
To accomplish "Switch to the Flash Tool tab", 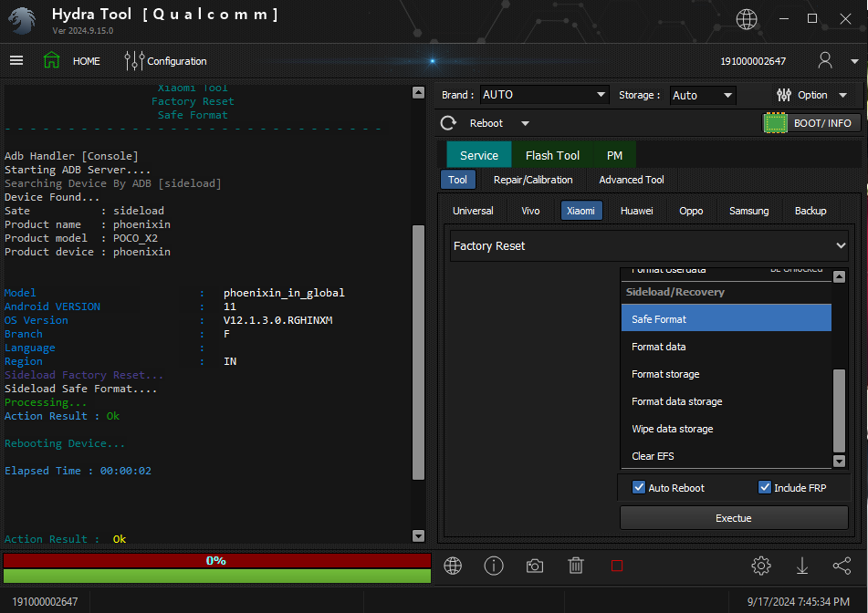I will pos(552,155).
